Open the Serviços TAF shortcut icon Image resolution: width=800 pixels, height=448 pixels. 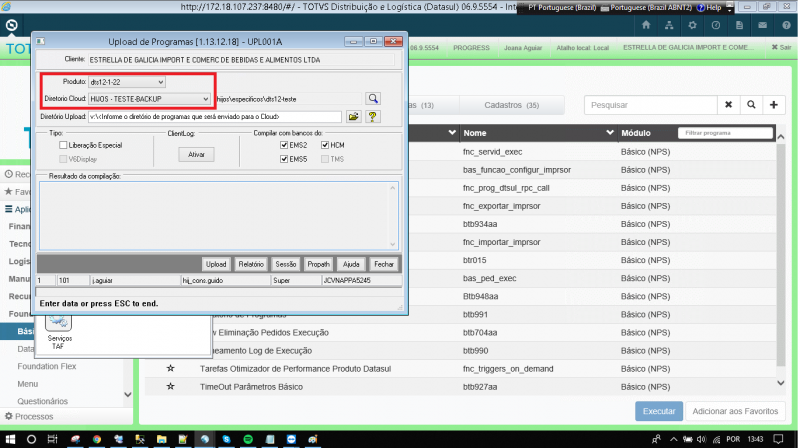pos(59,332)
